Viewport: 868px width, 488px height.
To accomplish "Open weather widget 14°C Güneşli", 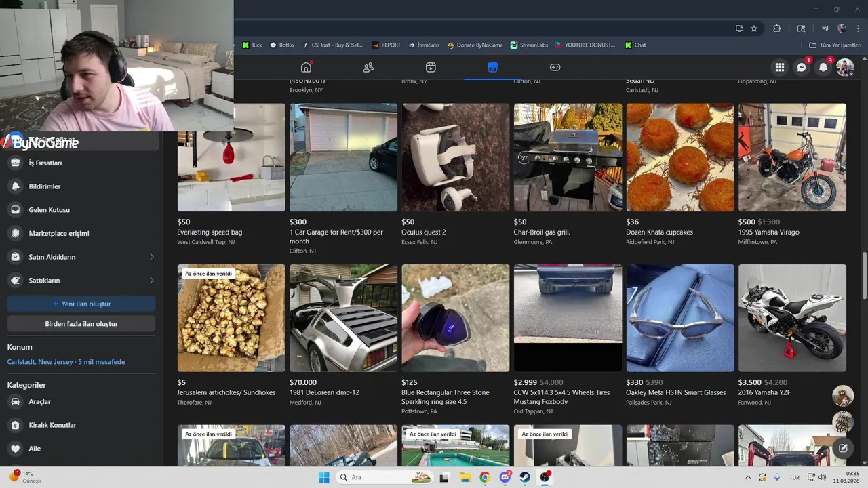I will (26, 477).
